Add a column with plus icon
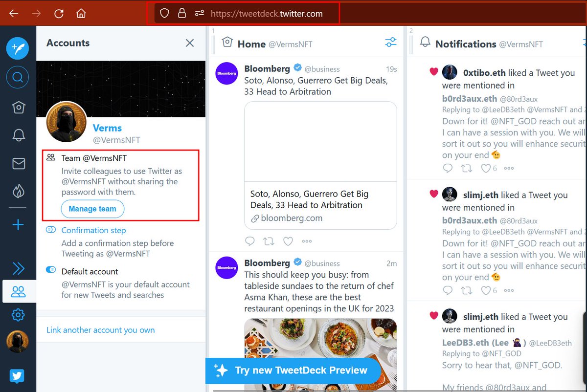The image size is (587, 392). [x=18, y=225]
